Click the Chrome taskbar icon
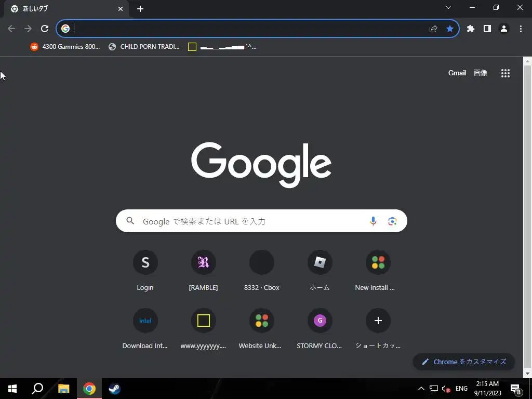Image resolution: width=532 pixels, height=399 pixels. pyautogui.click(x=89, y=389)
